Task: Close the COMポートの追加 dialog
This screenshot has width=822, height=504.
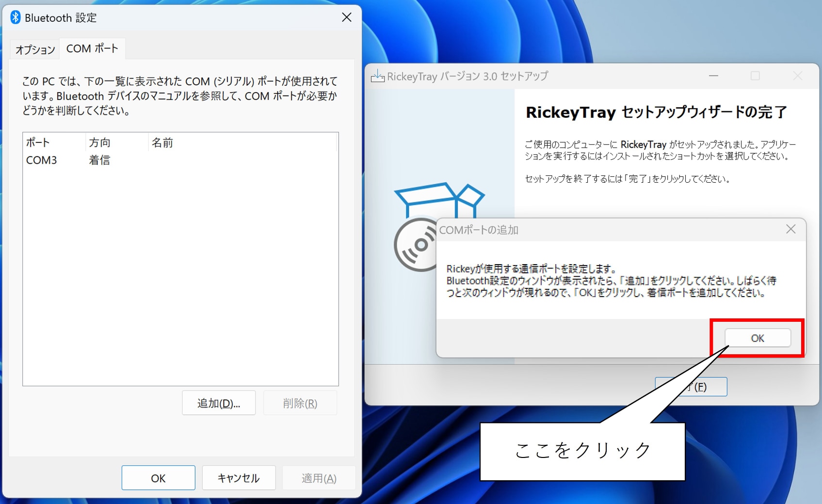Action: tap(791, 229)
